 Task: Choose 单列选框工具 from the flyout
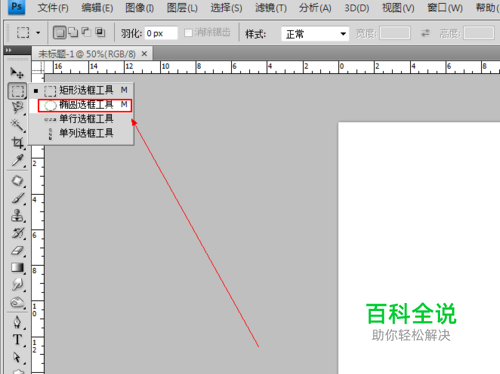coord(81,133)
